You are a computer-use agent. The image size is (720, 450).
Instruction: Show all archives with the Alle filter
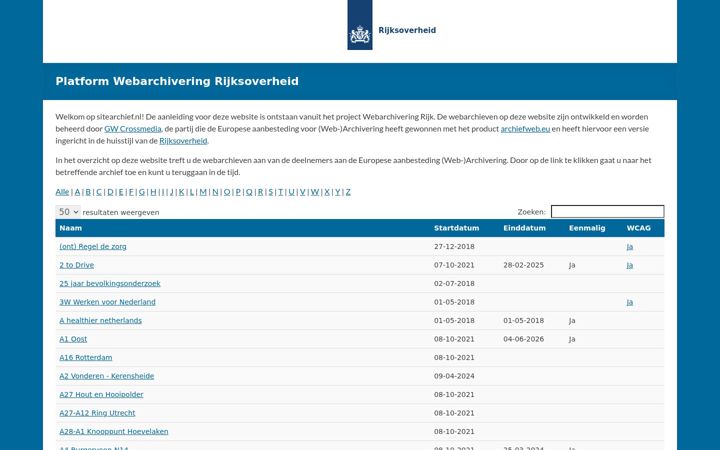coord(62,192)
